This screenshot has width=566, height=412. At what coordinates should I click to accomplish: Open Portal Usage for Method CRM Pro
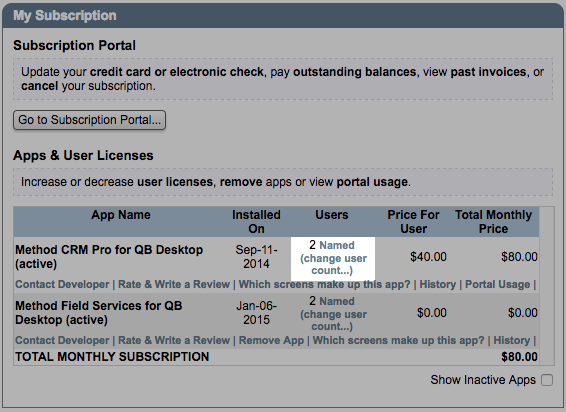(x=497, y=284)
